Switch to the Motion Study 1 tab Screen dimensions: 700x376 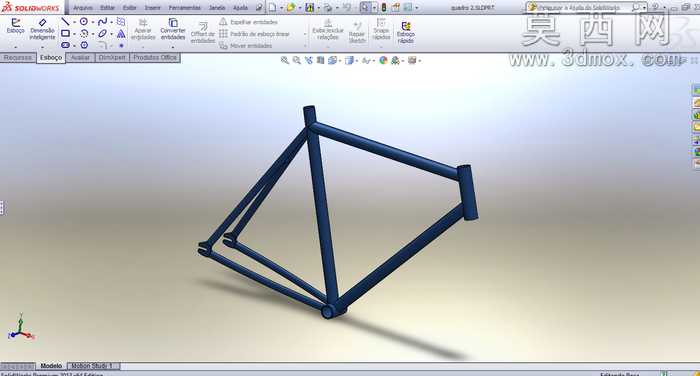coord(92,366)
